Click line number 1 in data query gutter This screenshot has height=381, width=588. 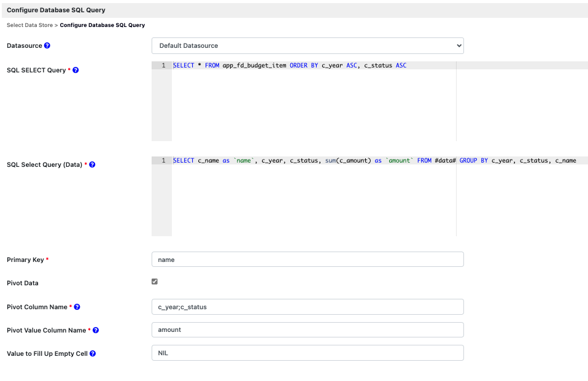click(163, 161)
